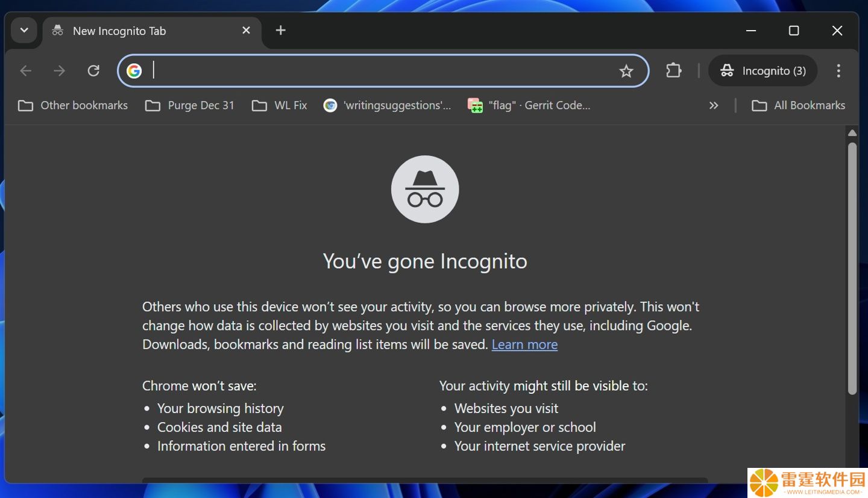868x498 pixels.
Task: Expand hidden bookmarks with double chevron
Action: click(x=714, y=105)
